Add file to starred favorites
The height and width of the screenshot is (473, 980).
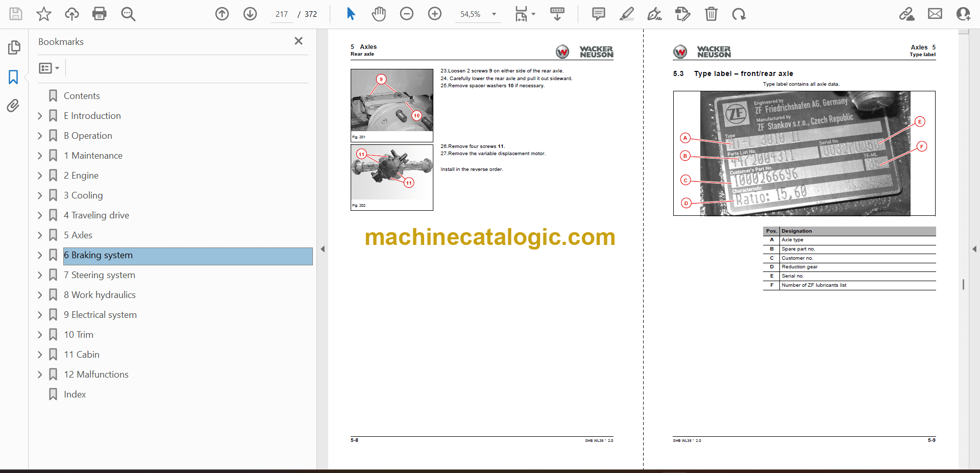pos(44,14)
